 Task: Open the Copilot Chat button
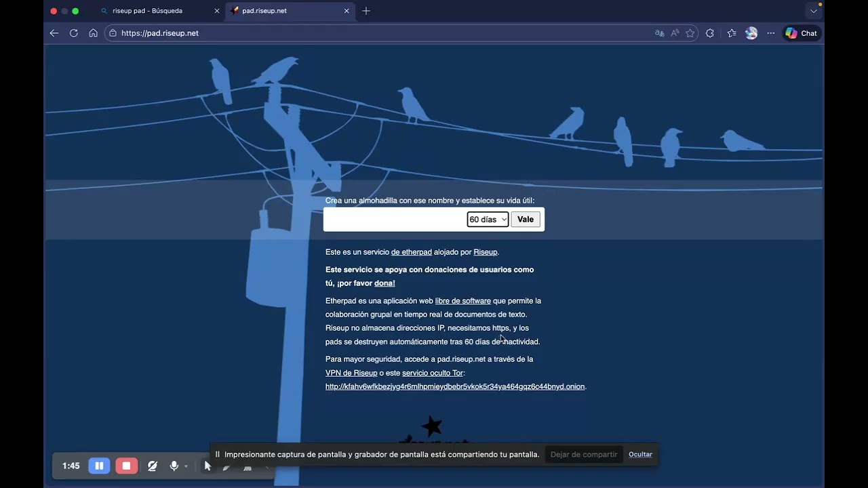[802, 33]
